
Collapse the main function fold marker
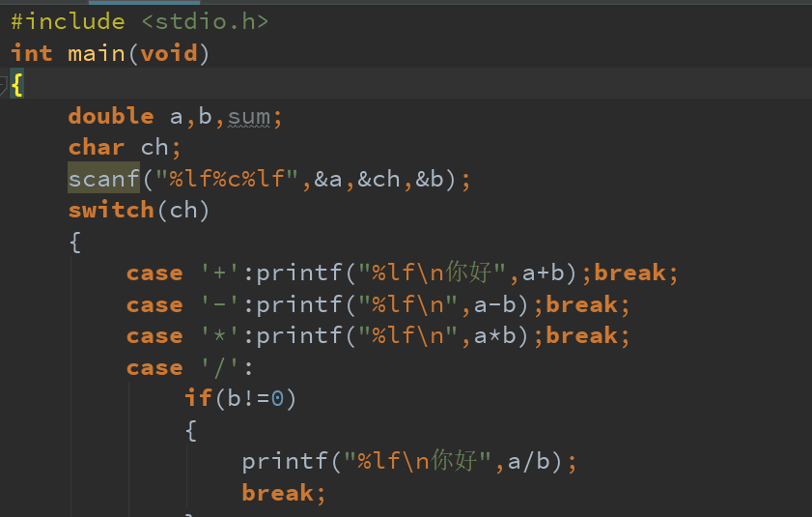pos(4,85)
